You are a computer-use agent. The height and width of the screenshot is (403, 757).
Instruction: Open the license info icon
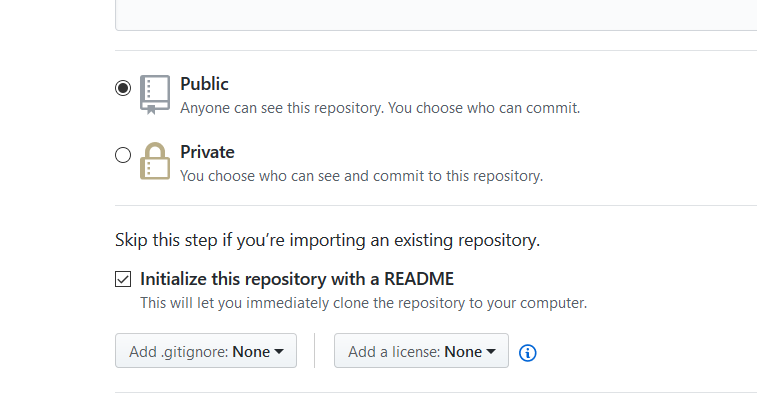[529, 352]
